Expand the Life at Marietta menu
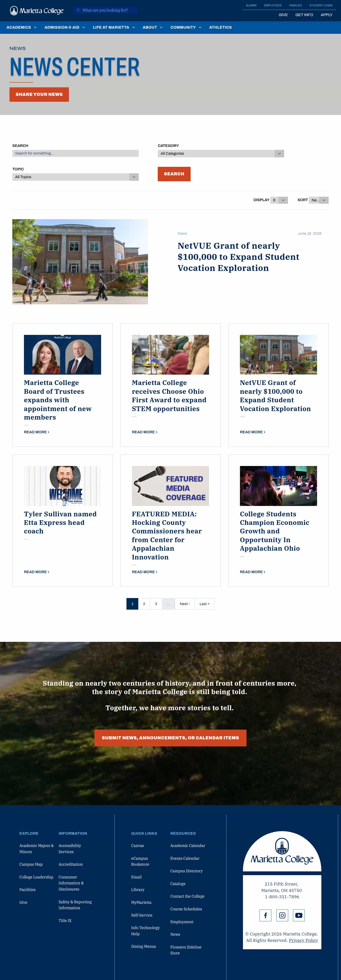The height and width of the screenshot is (980, 341). pos(114,27)
